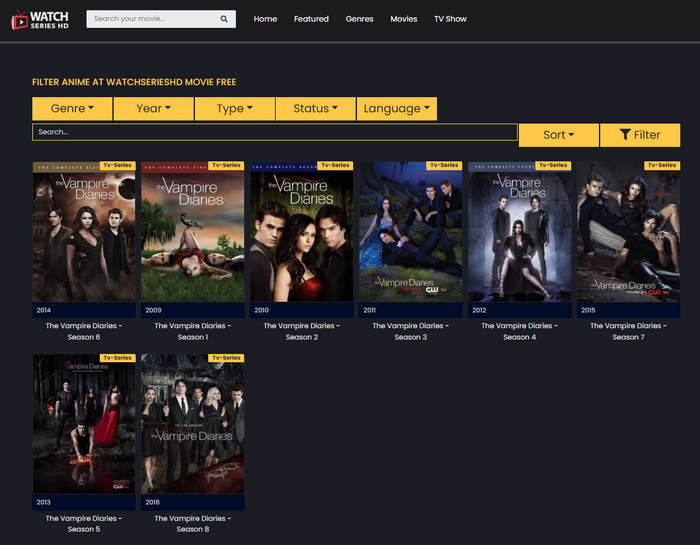Image resolution: width=700 pixels, height=545 pixels.
Task: Click the 2010 year label
Action: click(262, 310)
